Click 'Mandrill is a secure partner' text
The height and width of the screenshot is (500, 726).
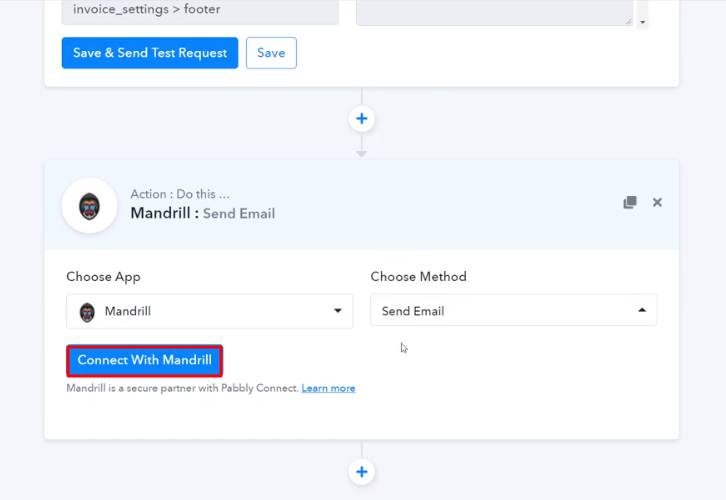182,388
